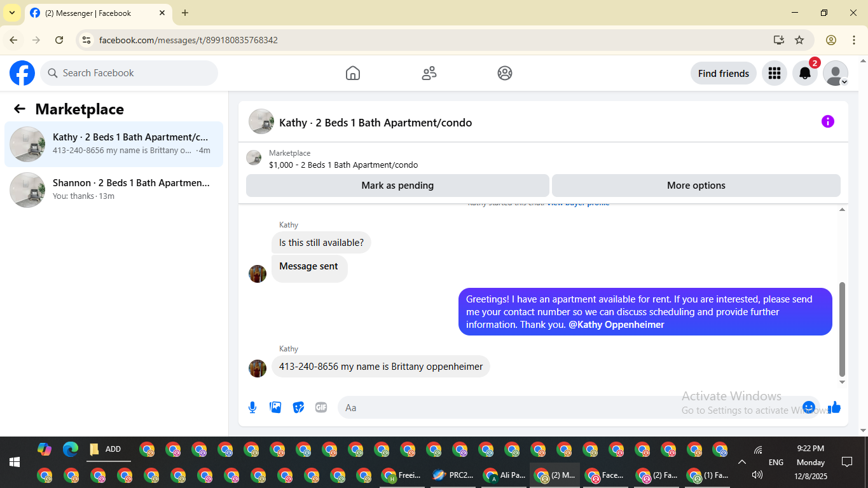Click Shannon's listing thumbnail in chat list
This screenshot has width=868, height=488.
pos(27,189)
